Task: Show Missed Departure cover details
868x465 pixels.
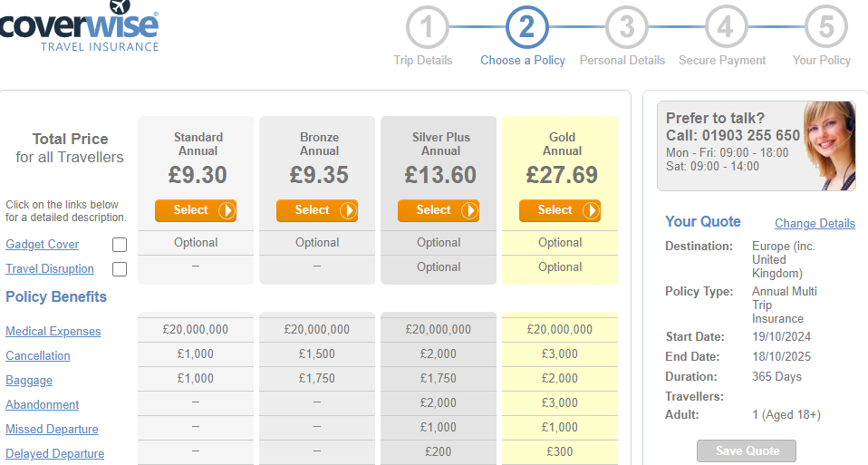Action: pos(52,430)
